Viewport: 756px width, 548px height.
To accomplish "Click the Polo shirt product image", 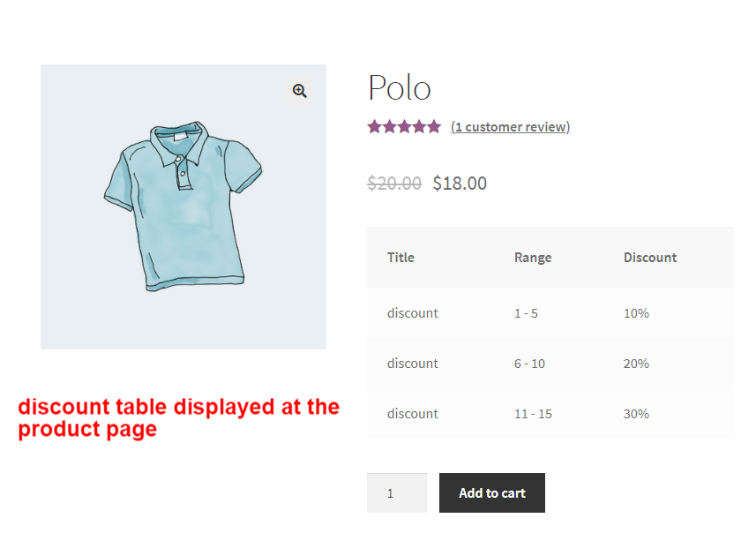I will (183, 206).
